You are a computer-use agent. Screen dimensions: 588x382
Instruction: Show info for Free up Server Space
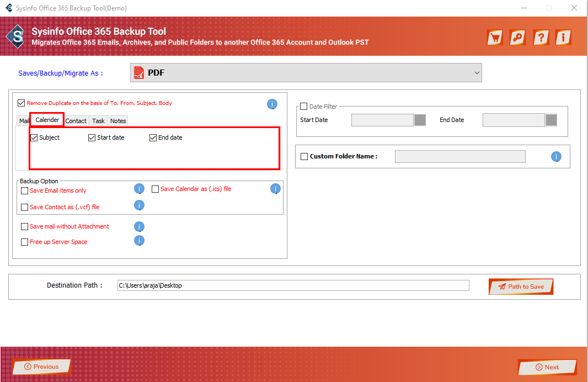pos(139,241)
